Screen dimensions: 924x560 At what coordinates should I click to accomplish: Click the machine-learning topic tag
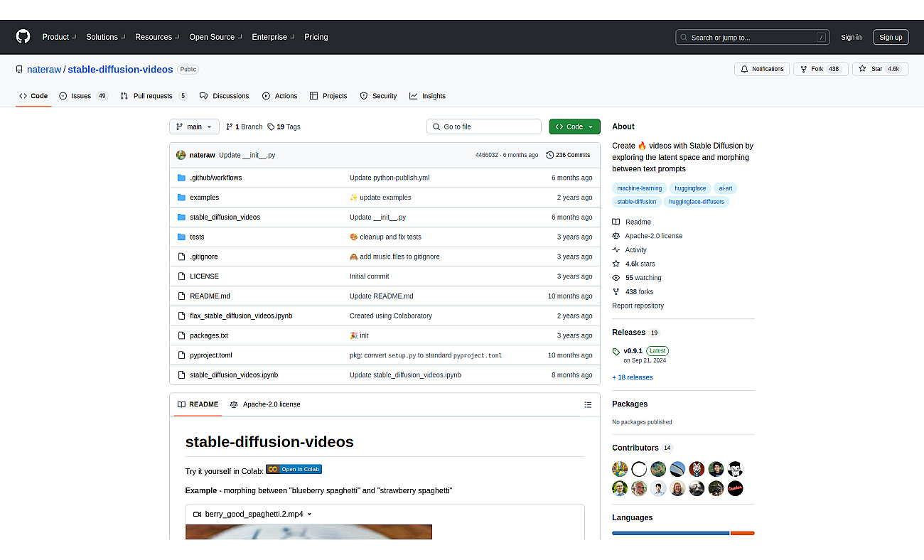[639, 188]
